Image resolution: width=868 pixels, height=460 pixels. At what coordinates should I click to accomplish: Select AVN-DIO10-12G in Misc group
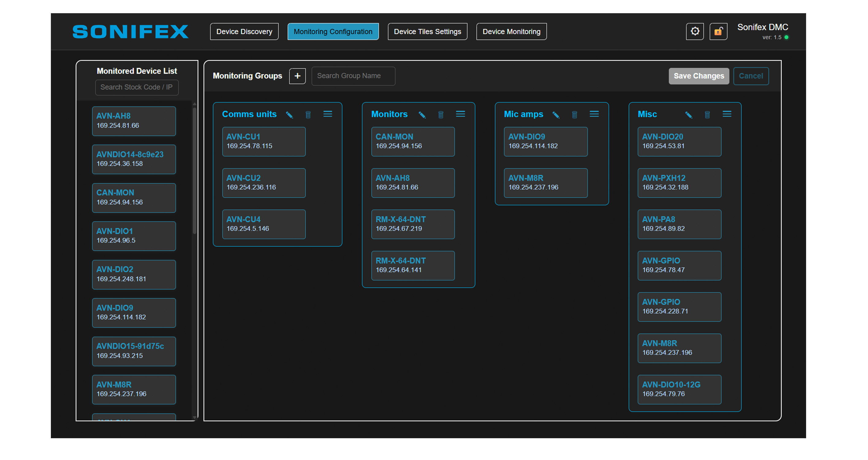pos(679,389)
